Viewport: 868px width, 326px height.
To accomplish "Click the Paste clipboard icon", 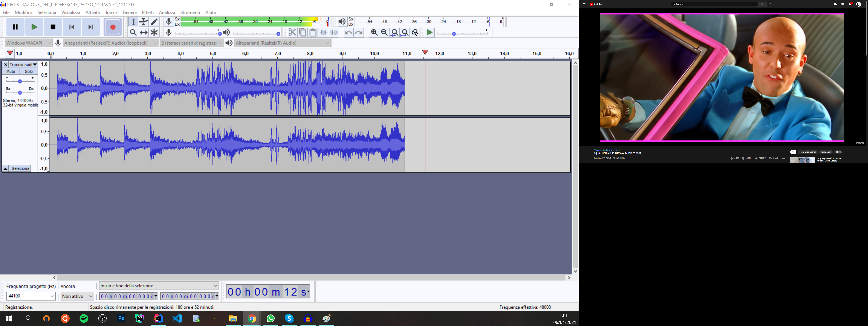I will point(313,32).
